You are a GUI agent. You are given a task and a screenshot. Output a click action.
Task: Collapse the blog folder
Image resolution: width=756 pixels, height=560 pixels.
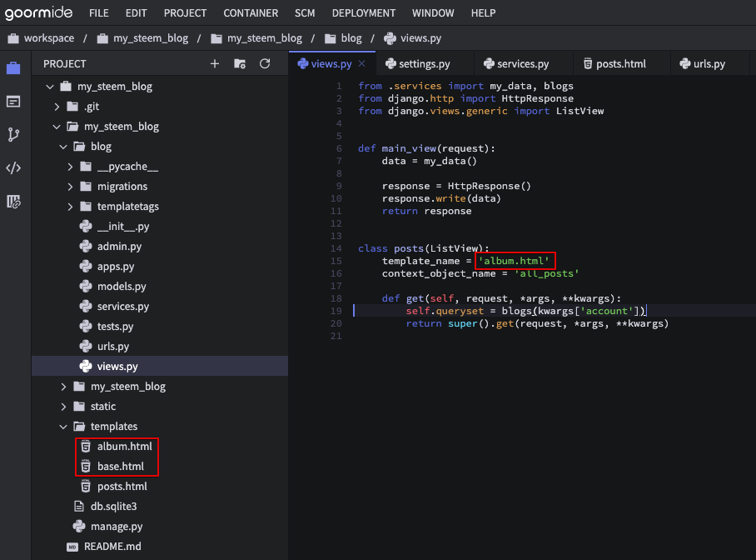(63, 147)
